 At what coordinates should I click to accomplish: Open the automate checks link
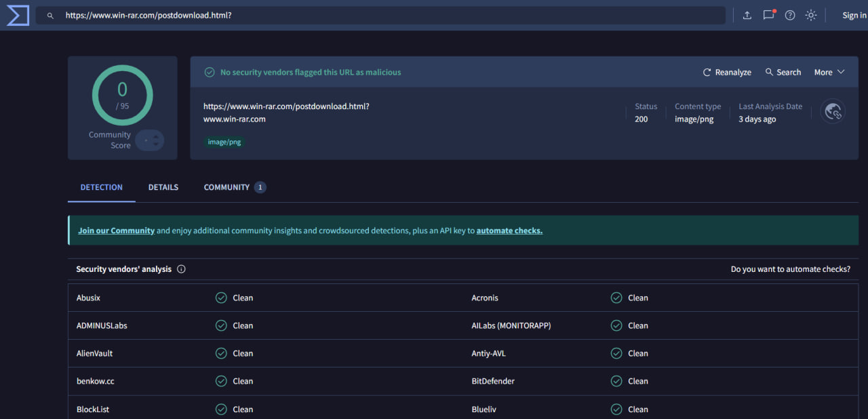point(509,231)
